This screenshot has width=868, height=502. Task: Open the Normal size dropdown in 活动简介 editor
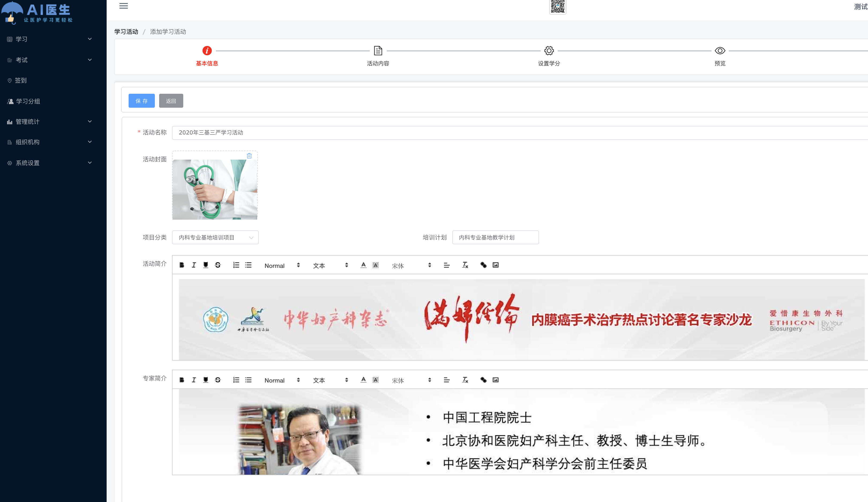282,265
